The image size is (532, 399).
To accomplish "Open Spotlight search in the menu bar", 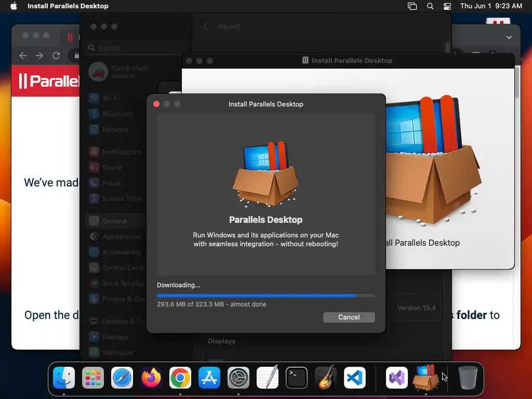I will [x=430, y=6].
